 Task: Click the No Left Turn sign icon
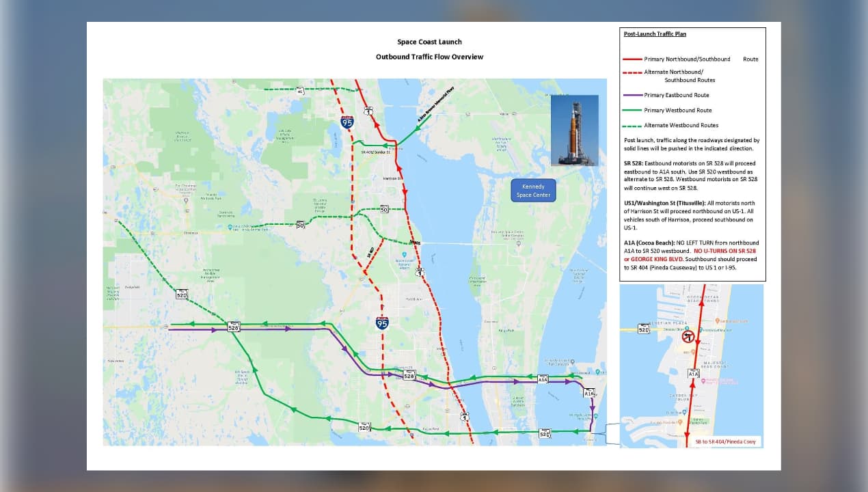[x=689, y=337]
